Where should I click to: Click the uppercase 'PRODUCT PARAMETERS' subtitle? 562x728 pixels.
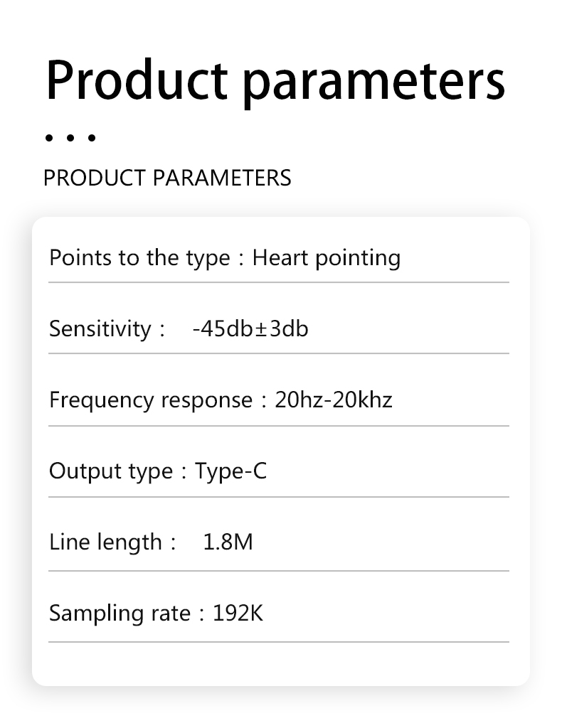click(167, 178)
